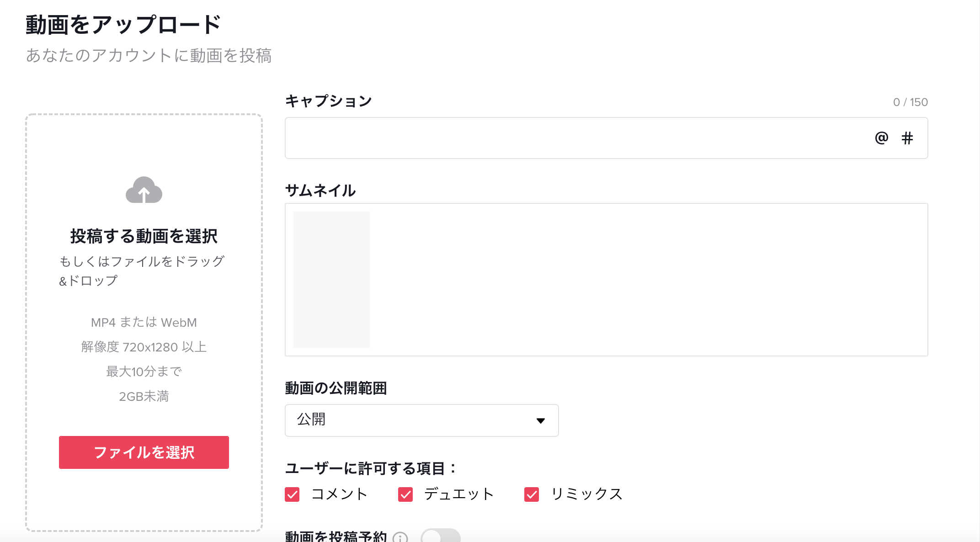The width and height of the screenshot is (980, 542).
Task: Click the 0 / 150 caption counter
Action: 910,102
